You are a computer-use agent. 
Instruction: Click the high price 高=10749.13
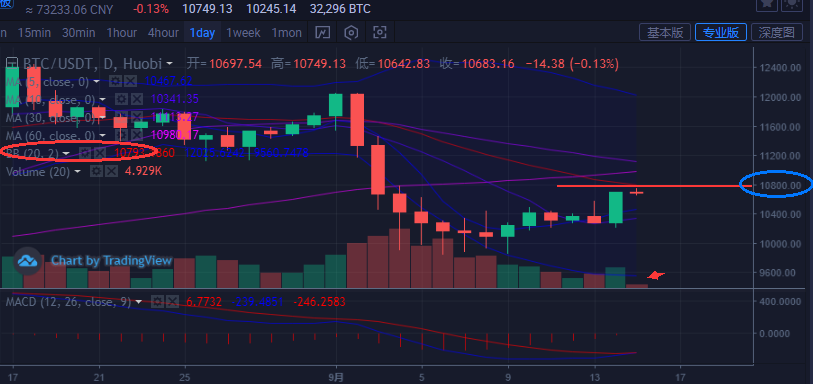[309, 64]
